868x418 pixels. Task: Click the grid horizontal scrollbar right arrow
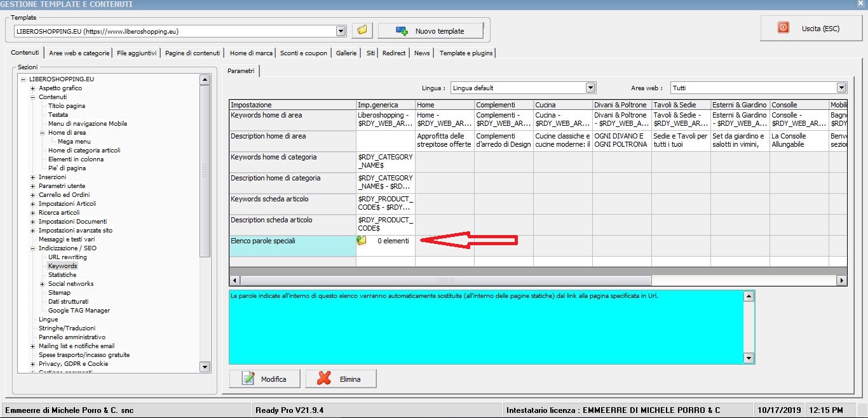[841, 280]
